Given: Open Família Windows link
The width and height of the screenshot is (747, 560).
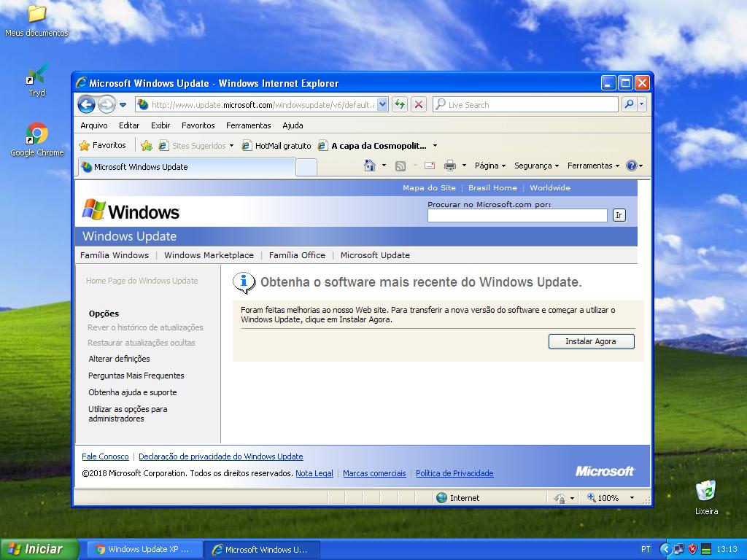Looking at the screenshot, I should [x=115, y=255].
